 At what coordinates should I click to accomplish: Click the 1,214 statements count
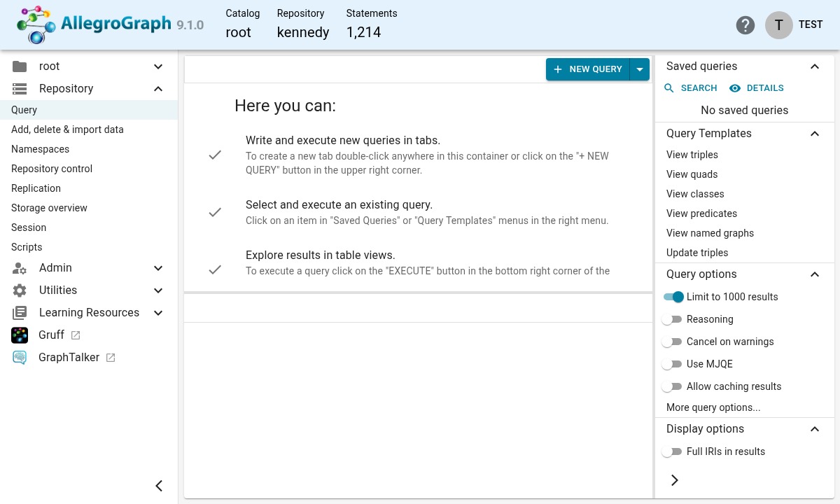click(x=364, y=32)
